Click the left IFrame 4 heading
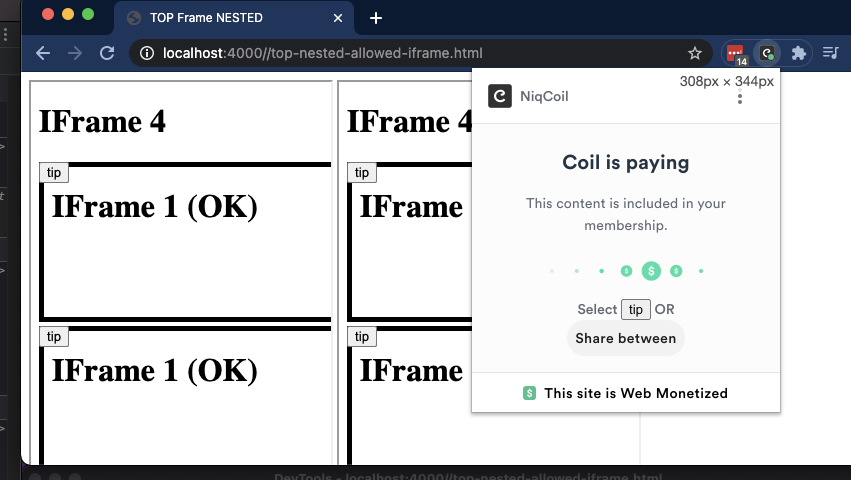The image size is (851, 480). [102, 121]
